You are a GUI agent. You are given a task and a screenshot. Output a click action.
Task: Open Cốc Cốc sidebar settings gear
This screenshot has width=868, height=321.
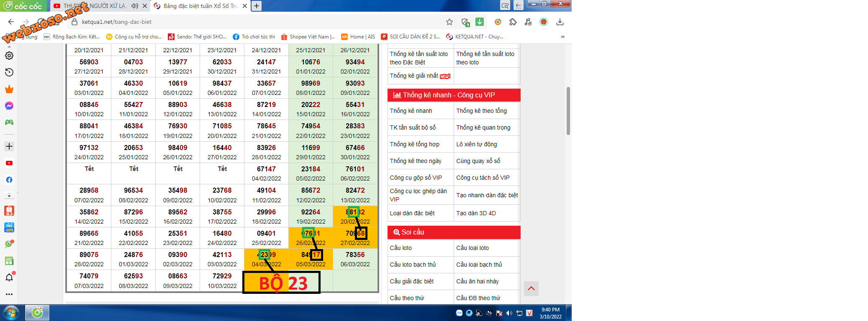pos(9,56)
